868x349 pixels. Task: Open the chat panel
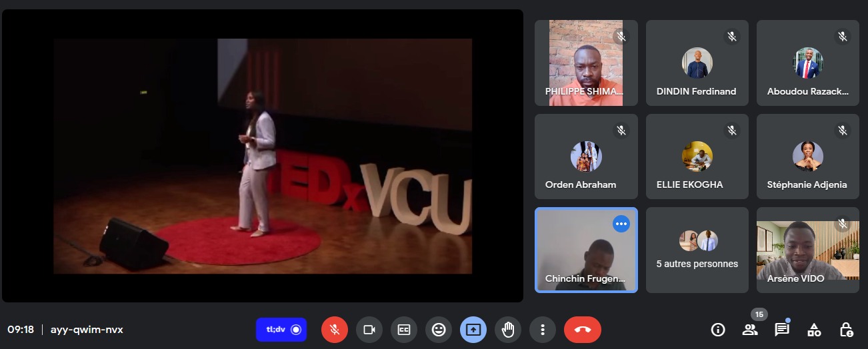point(782,329)
